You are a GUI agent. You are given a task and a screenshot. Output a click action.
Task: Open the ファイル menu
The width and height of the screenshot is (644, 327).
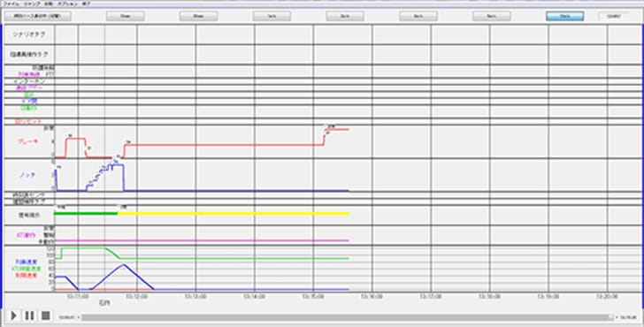(10, 3)
